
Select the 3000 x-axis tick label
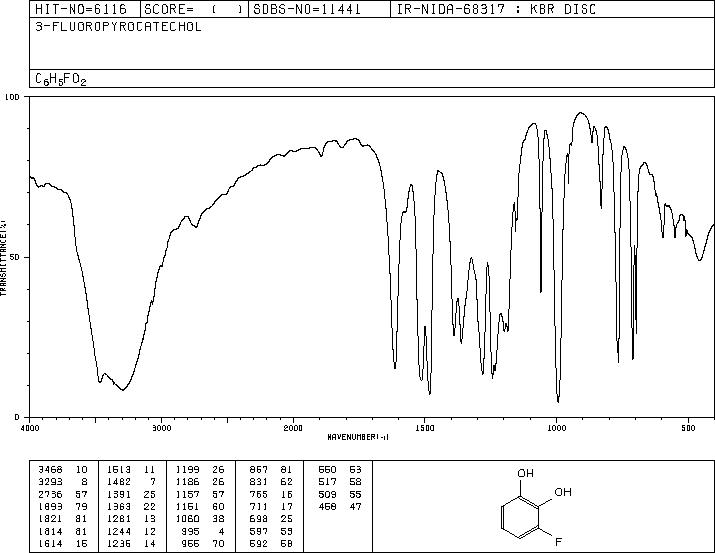(161, 428)
